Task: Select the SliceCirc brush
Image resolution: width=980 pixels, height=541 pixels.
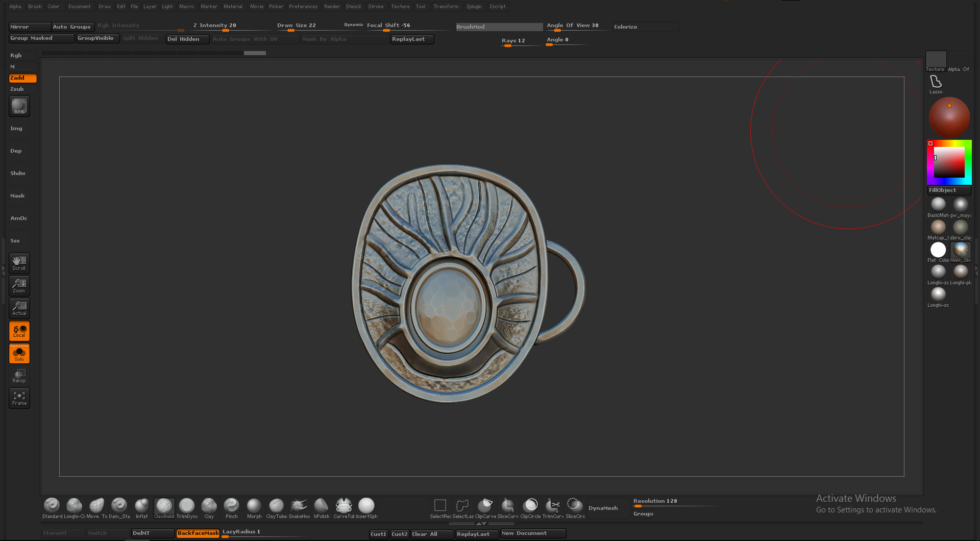Action: coord(575,508)
